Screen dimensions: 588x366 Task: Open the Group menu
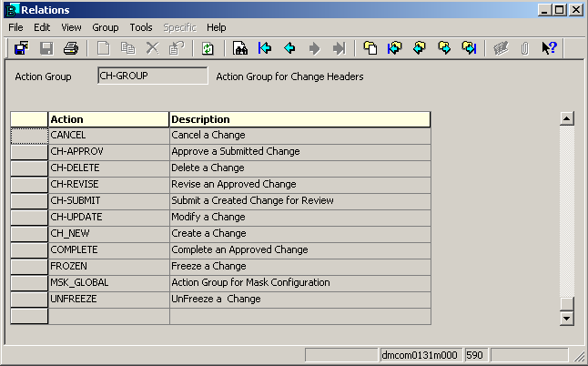click(x=106, y=27)
